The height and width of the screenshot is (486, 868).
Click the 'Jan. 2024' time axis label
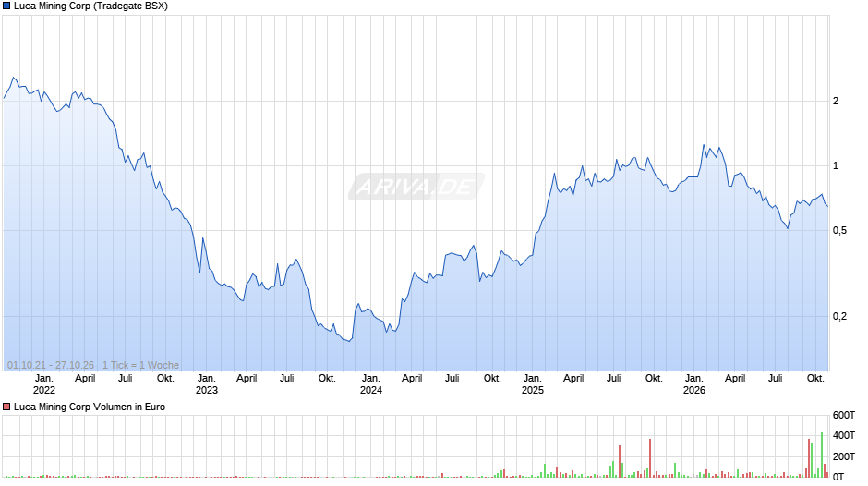click(371, 384)
